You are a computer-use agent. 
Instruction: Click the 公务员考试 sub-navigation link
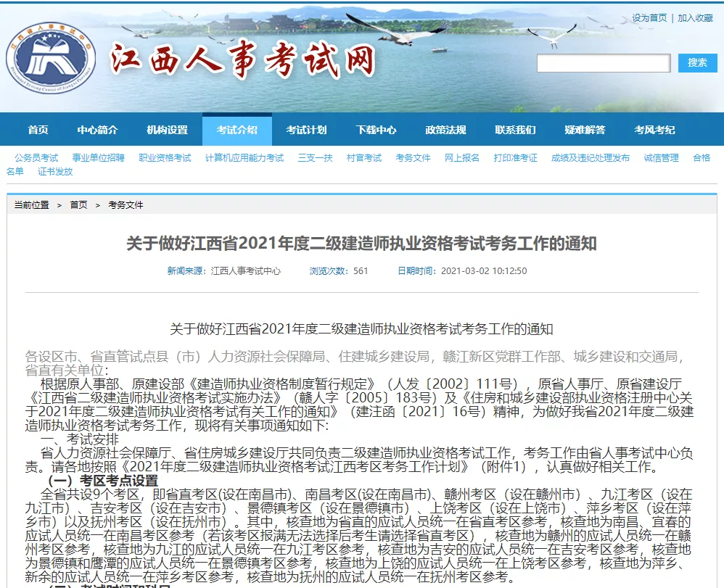click(x=36, y=158)
